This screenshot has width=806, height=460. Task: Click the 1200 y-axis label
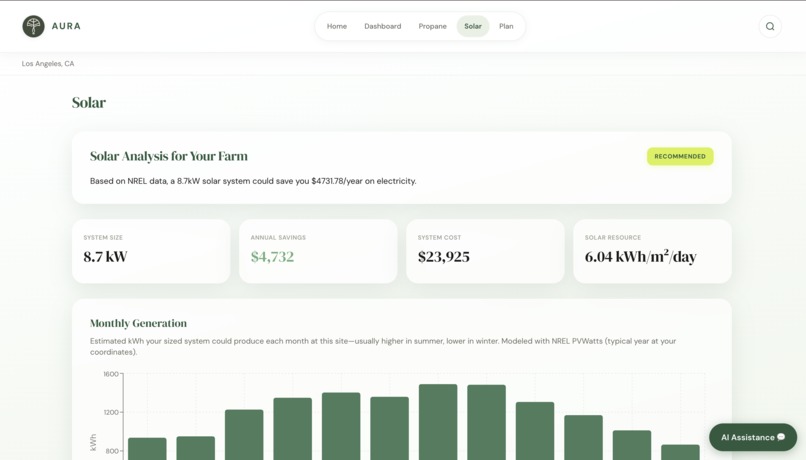point(111,412)
